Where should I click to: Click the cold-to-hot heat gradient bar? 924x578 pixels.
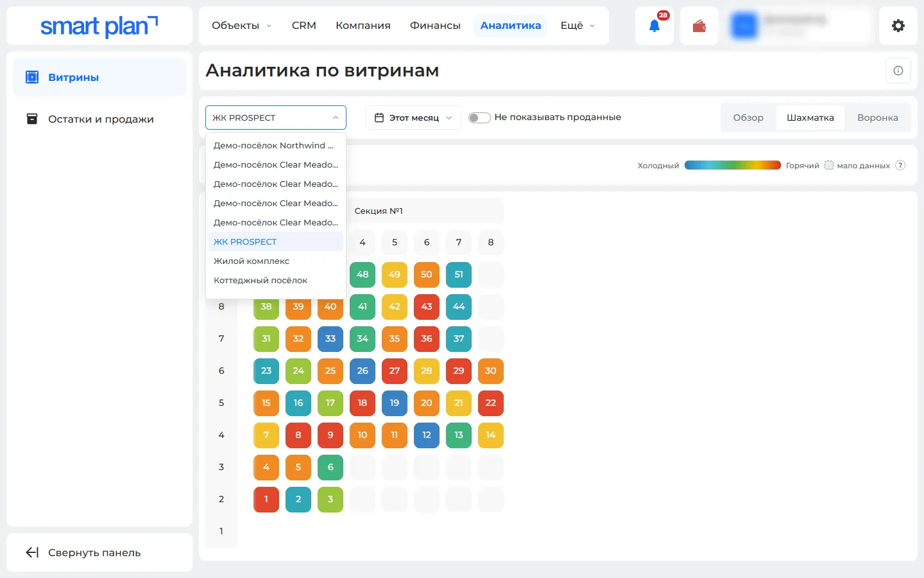(733, 165)
